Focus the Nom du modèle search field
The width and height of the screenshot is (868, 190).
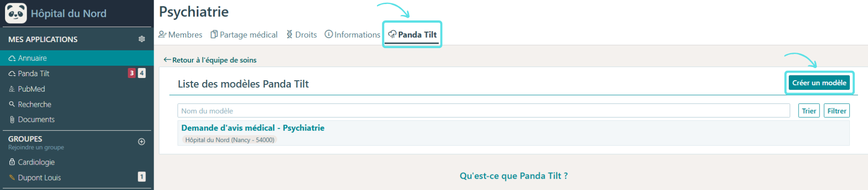pos(483,111)
